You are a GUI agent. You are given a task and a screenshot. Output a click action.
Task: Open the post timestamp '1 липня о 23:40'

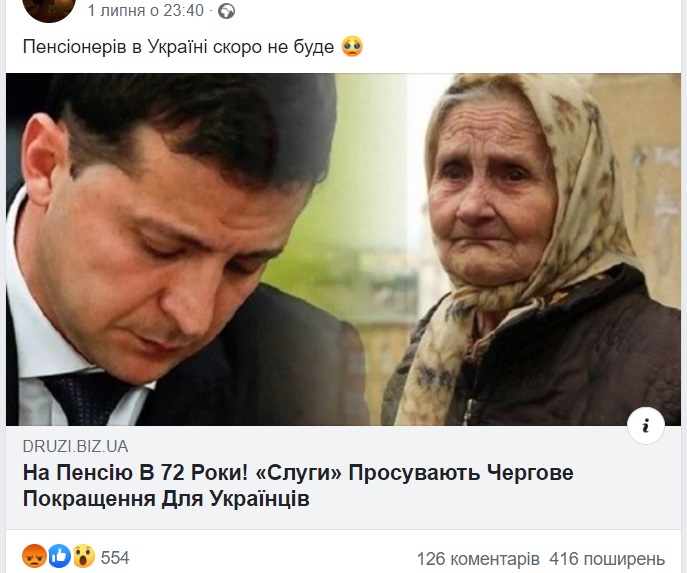[x=145, y=11]
